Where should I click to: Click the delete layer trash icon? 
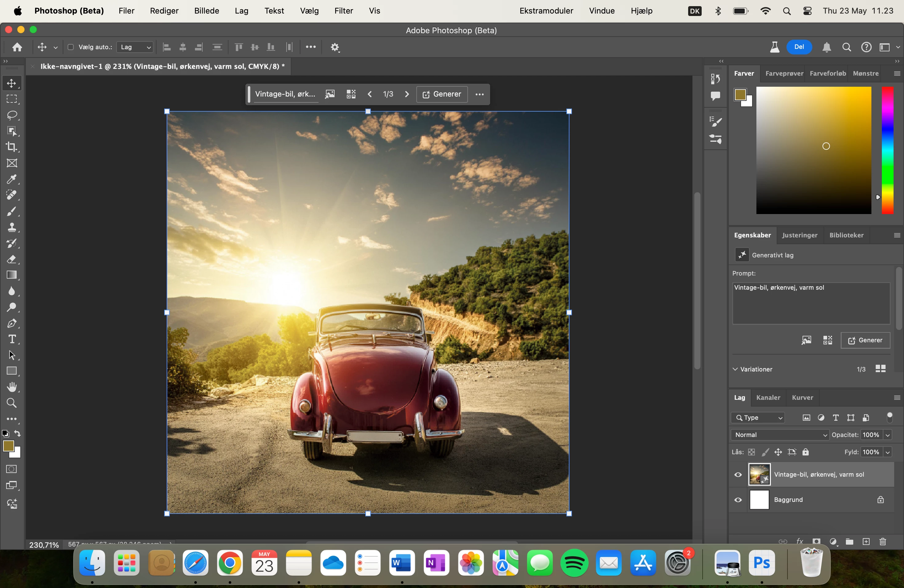click(883, 542)
